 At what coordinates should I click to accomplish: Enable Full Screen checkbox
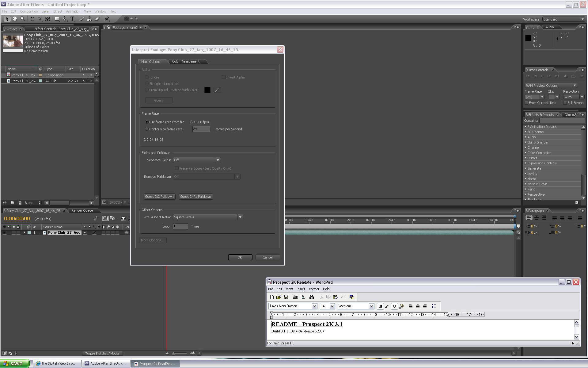click(565, 103)
